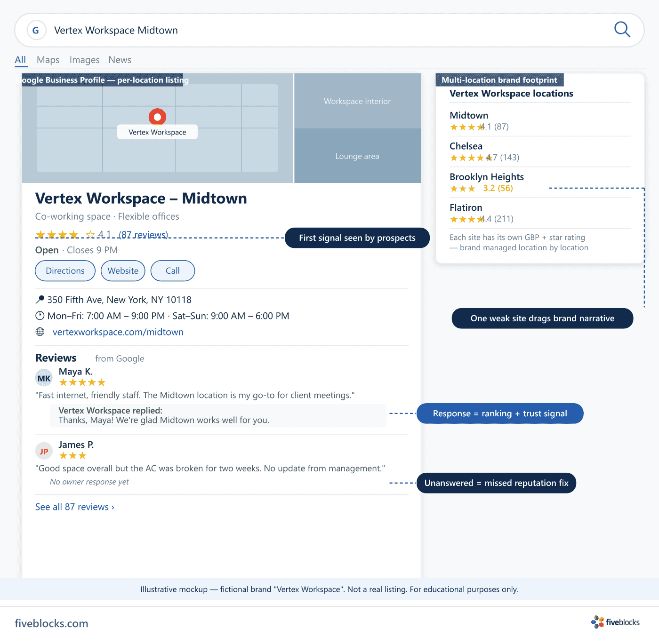
Task: Click the clock icon beside opening hours
Action: click(x=40, y=316)
